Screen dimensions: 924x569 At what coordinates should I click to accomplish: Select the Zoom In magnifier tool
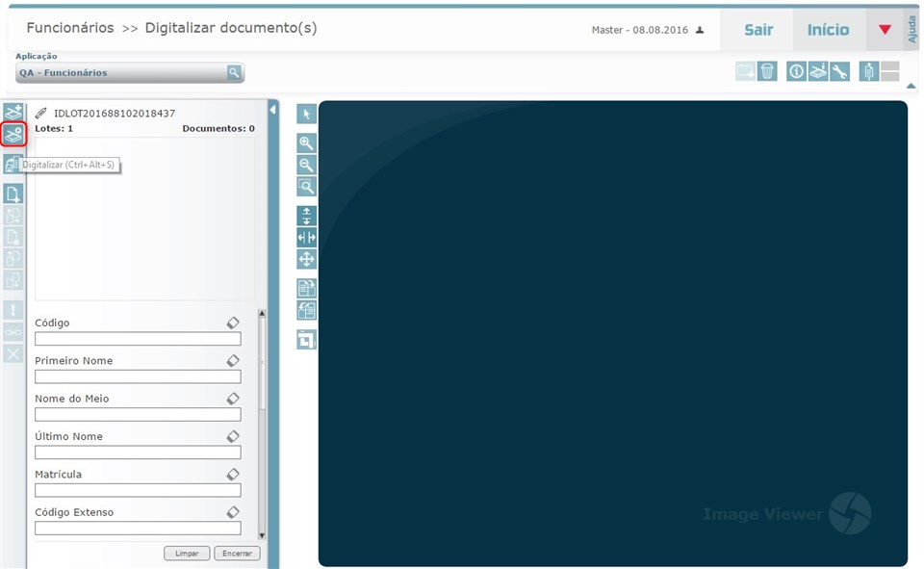305,142
